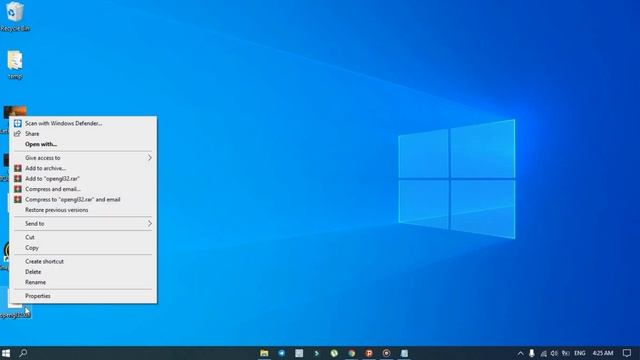Open network status tray icon
The width and height of the screenshot is (640, 360).
[543, 353]
